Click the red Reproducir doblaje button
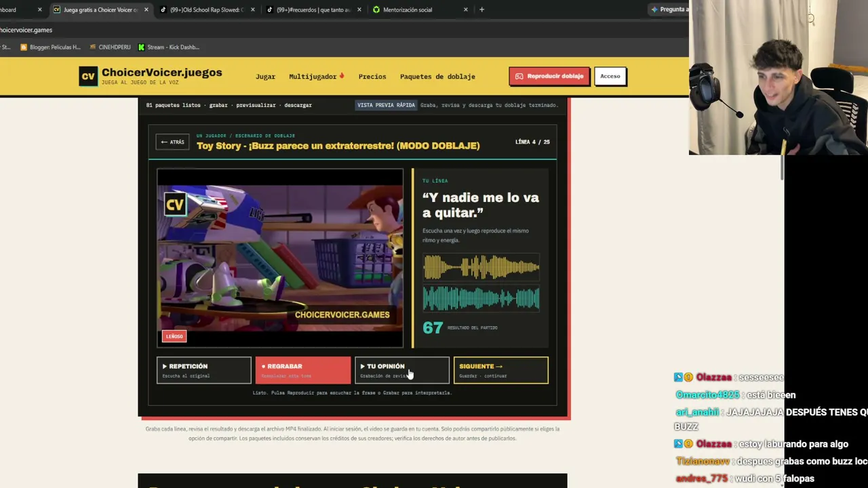Image resolution: width=868 pixels, height=488 pixels. point(549,77)
